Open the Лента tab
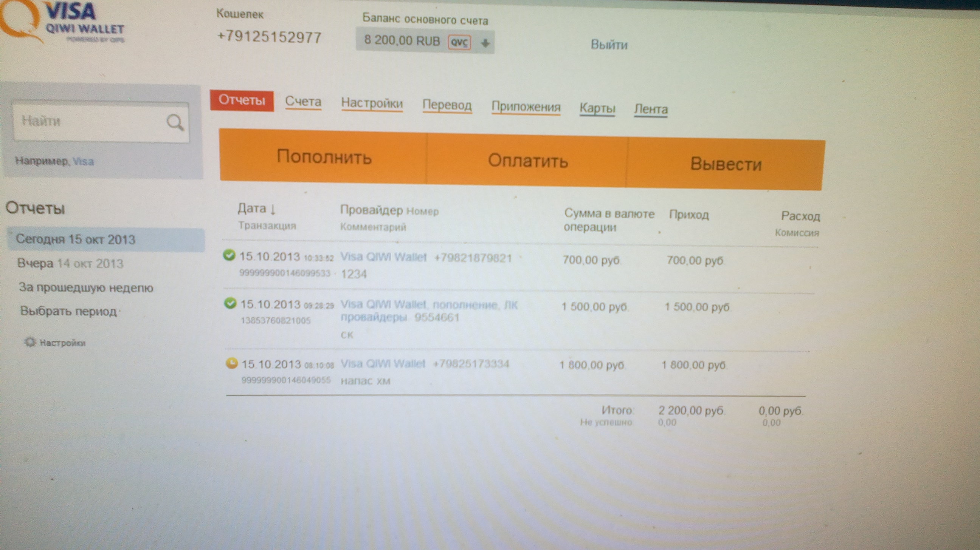Viewport: 980px width, 550px height. 651,110
